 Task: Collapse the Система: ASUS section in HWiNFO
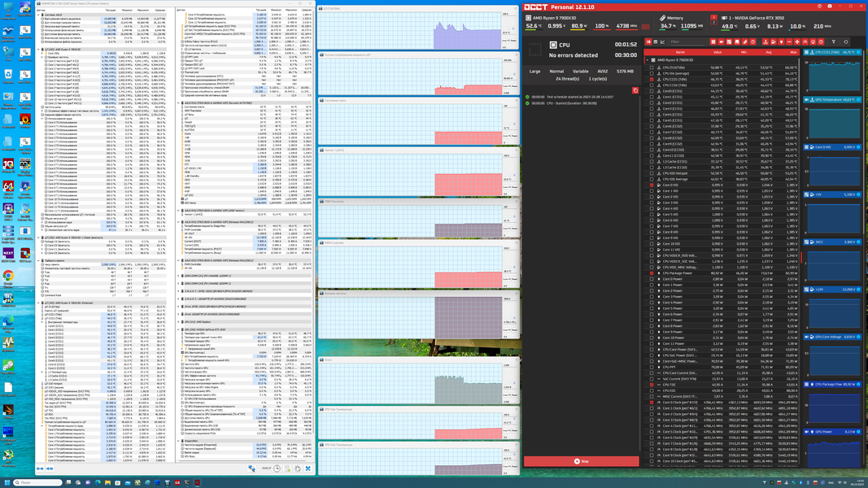pos(39,15)
